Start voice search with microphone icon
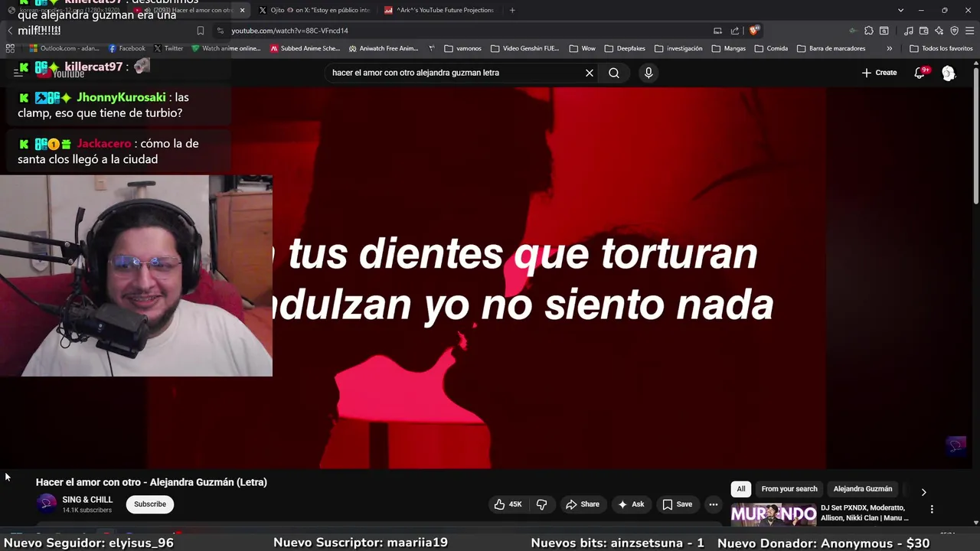The width and height of the screenshot is (980, 551). click(648, 73)
